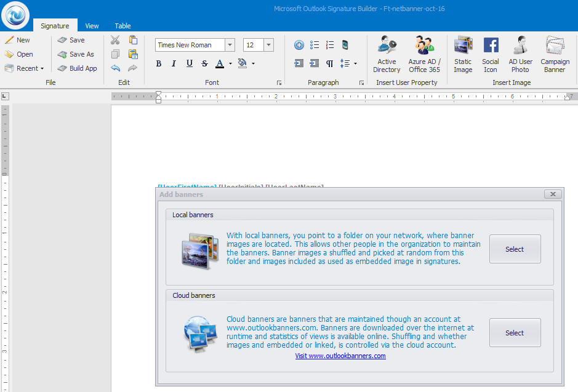Click the "Local banners" group heading
The height and width of the screenshot is (392, 578).
click(x=193, y=215)
